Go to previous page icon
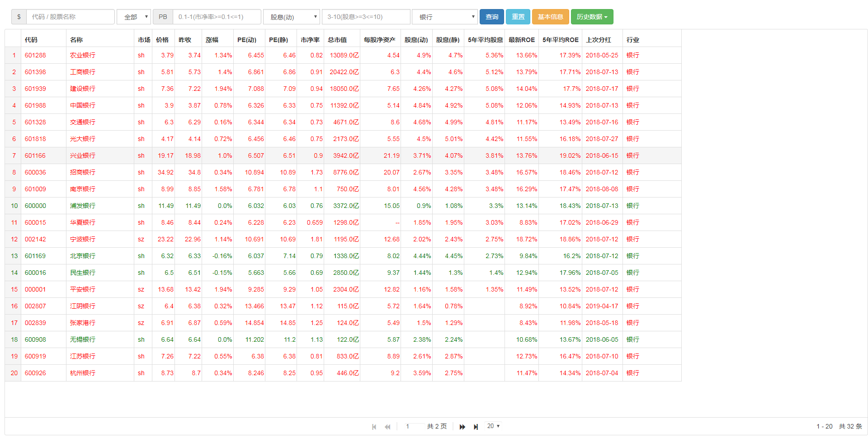The height and width of the screenshot is (438, 868). 387,427
